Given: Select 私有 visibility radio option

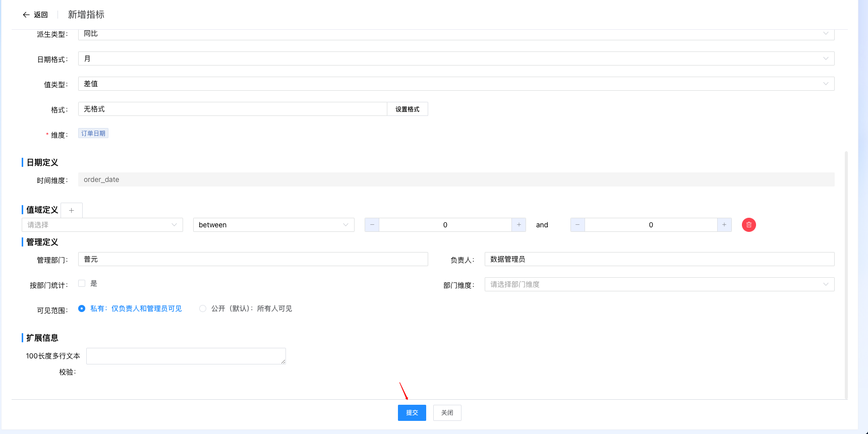Looking at the screenshot, I should [x=82, y=308].
